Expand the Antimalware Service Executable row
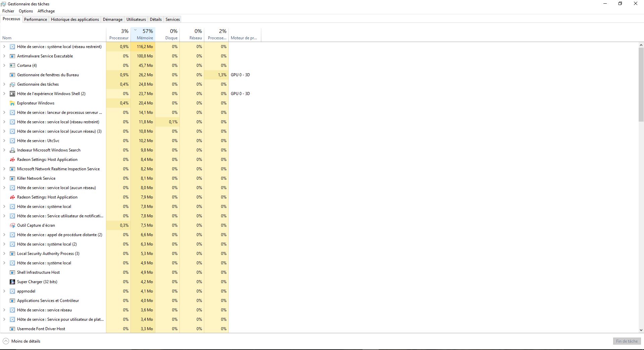This screenshot has width=644, height=350. (x=4, y=56)
